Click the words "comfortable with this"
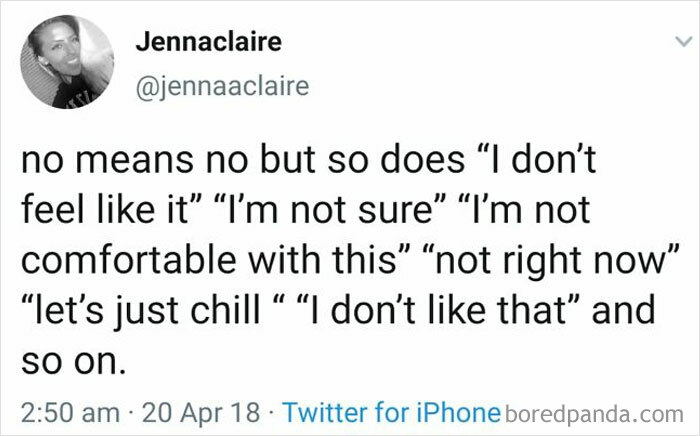 click(209, 261)
